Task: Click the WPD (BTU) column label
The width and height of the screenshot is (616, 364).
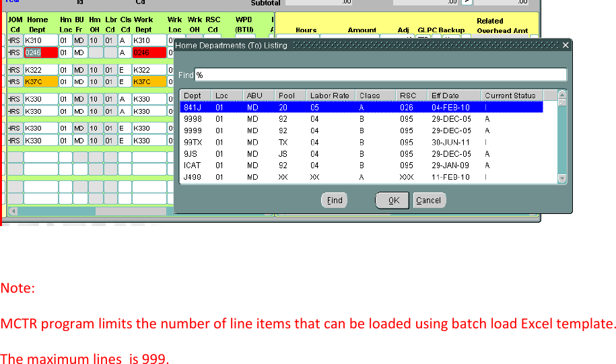Action: coord(244,24)
